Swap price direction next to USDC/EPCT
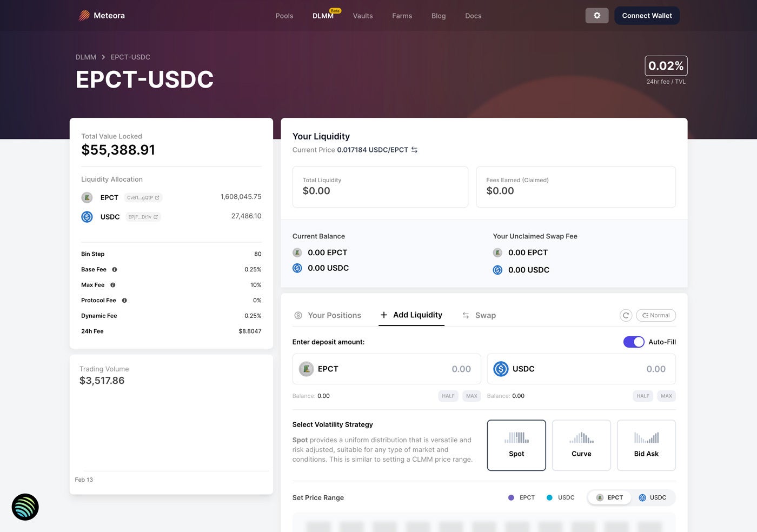 (414, 150)
